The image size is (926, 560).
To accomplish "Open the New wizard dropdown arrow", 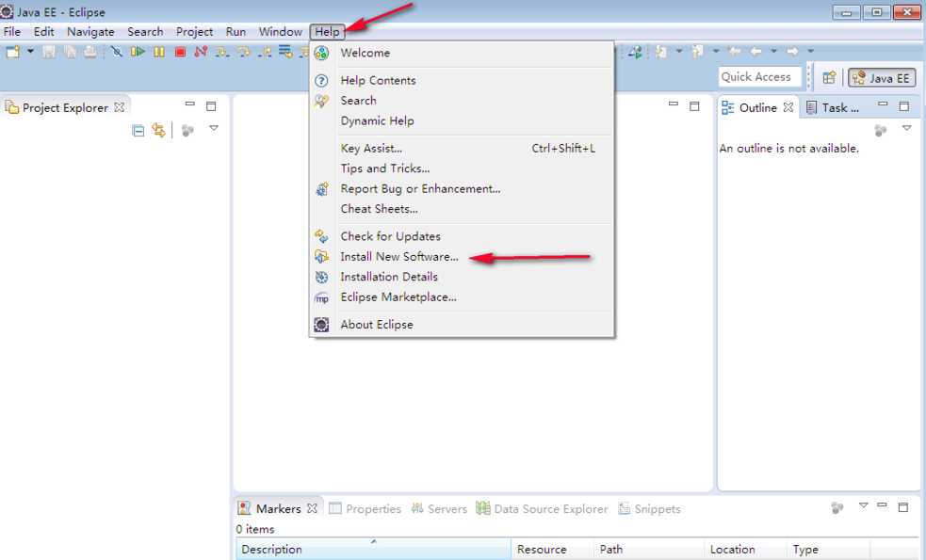I will (x=30, y=52).
